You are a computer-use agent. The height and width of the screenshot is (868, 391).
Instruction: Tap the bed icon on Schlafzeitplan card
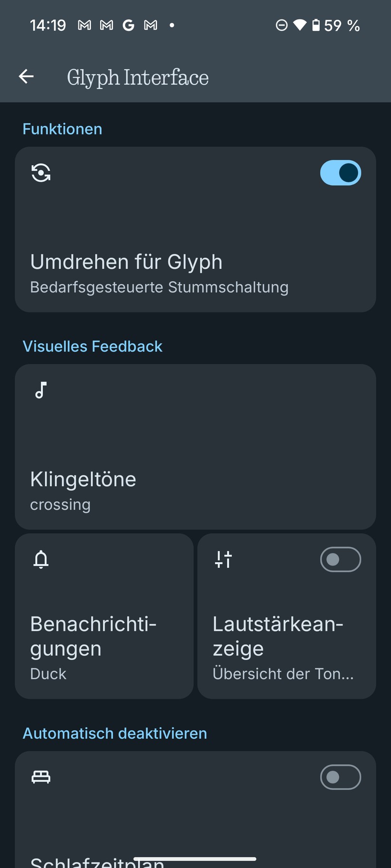pos(41,777)
